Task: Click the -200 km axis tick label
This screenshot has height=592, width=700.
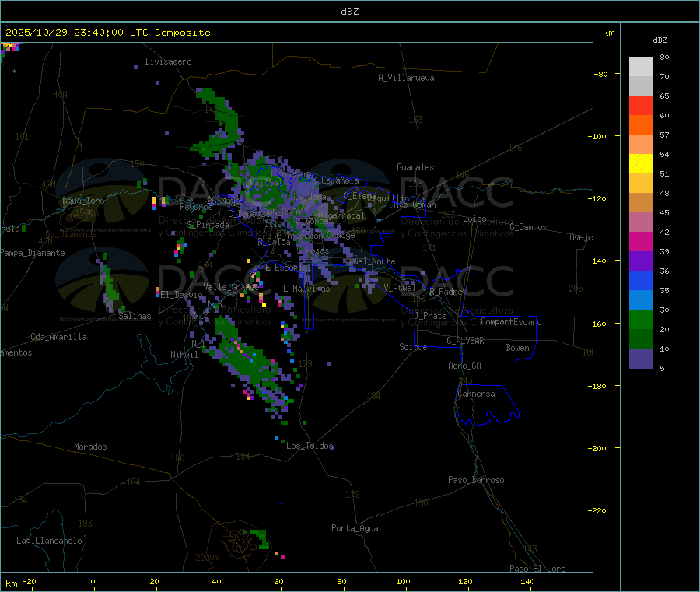Action: [597, 448]
